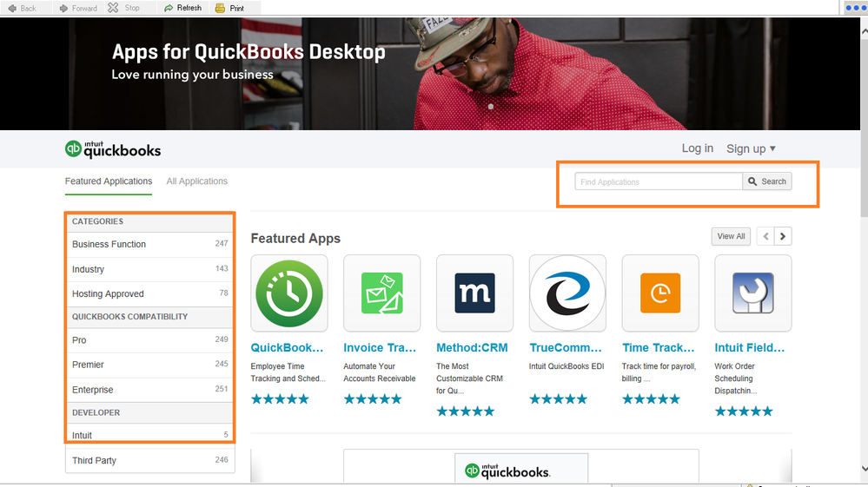Click the banner carousel dot indicator
The height and width of the screenshot is (487, 868).
[490, 107]
